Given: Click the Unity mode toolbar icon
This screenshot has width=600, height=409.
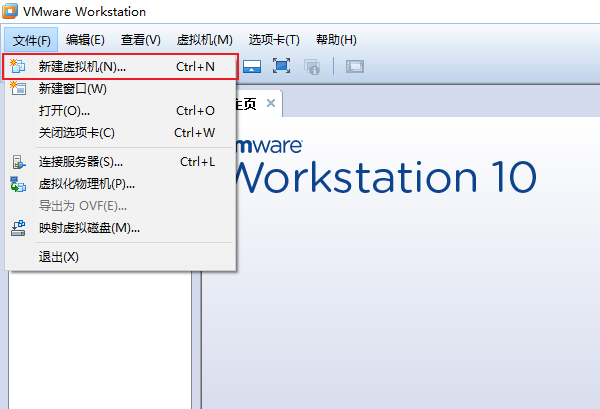Looking at the screenshot, I should [x=312, y=67].
